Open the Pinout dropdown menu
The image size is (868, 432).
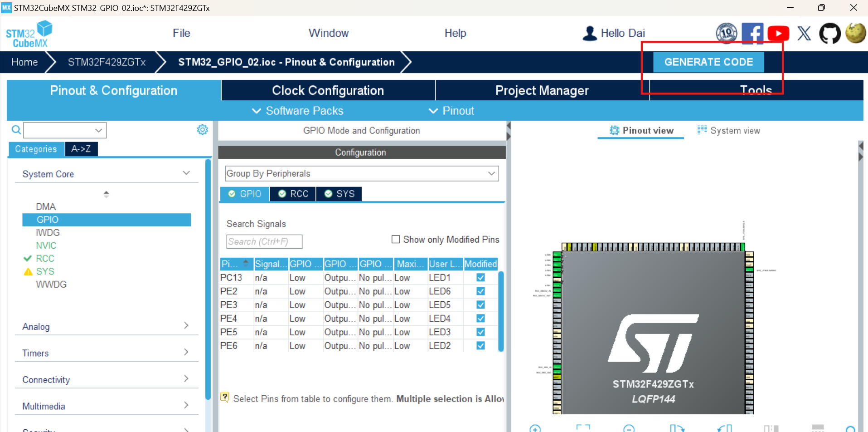click(x=451, y=111)
